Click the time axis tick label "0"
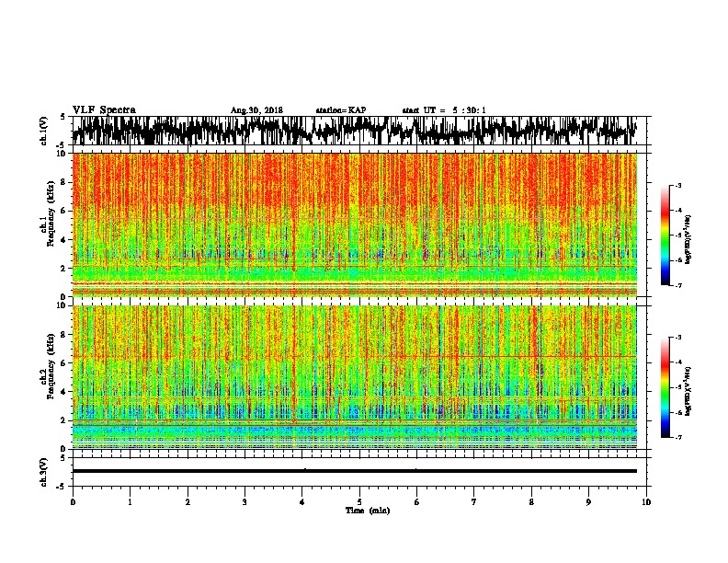 73,502
